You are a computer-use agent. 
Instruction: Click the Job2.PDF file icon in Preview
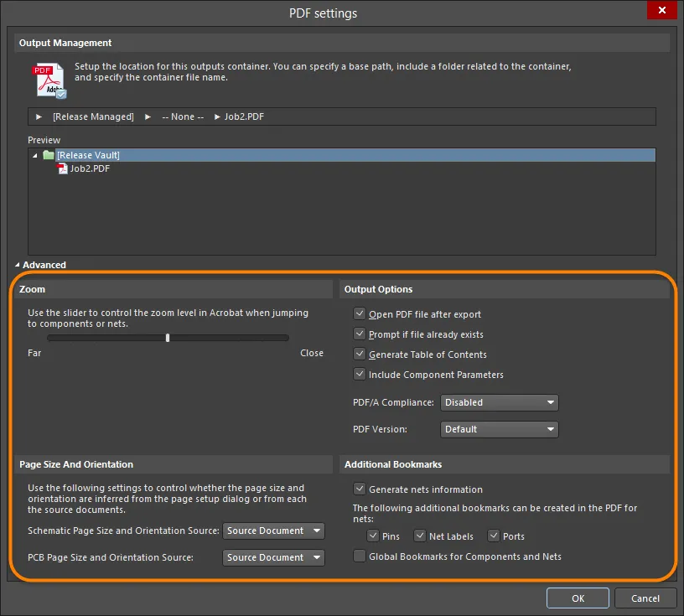coord(62,168)
